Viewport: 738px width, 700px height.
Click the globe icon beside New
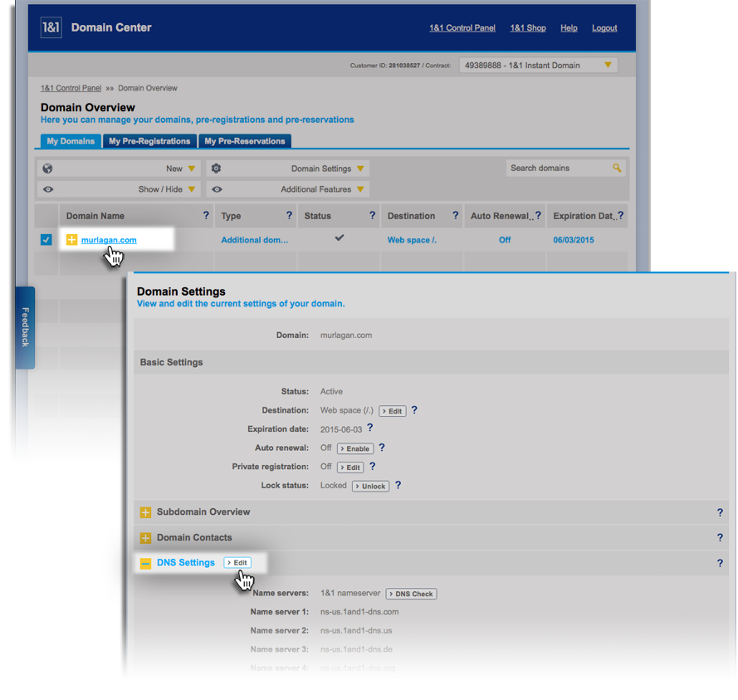click(47, 169)
